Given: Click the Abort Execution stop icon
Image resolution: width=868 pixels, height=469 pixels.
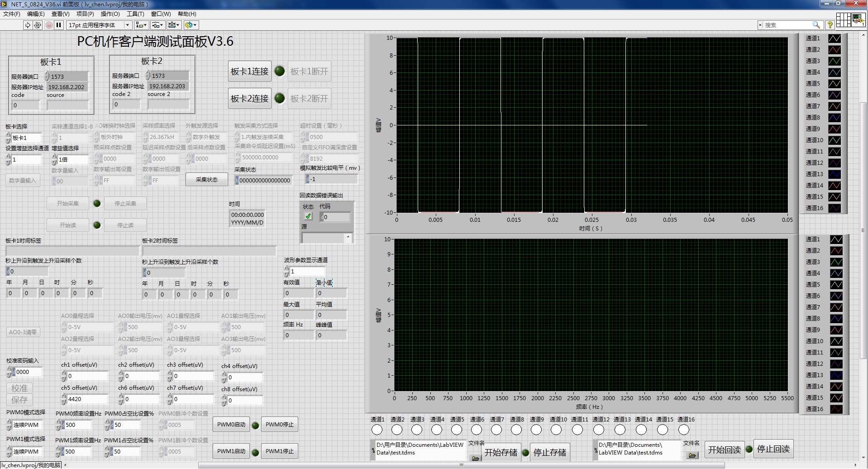Looking at the screenshot, I should click(49, 25).
